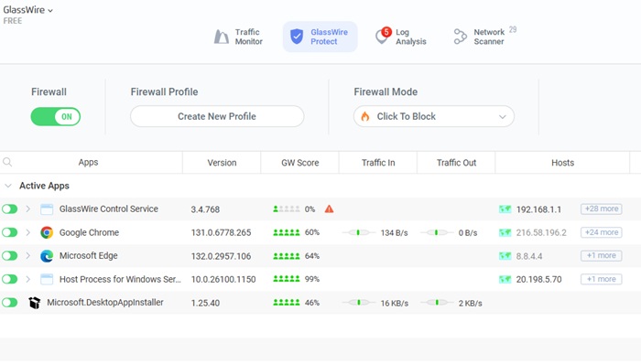641x364 pixels.
Task: Click the Microsoft.DesktopAppInstaller package icon
Action: 35,303
